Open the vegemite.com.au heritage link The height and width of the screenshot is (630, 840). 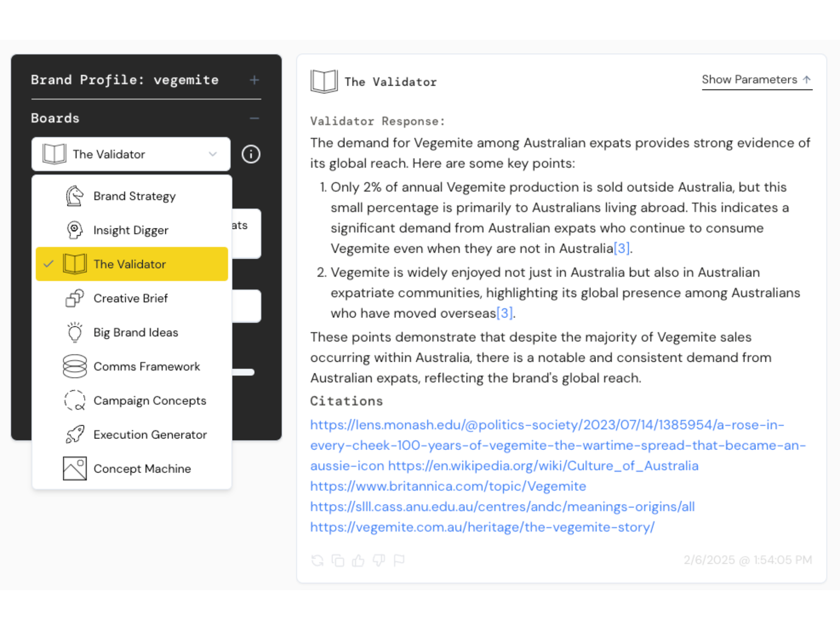[482, 527]
